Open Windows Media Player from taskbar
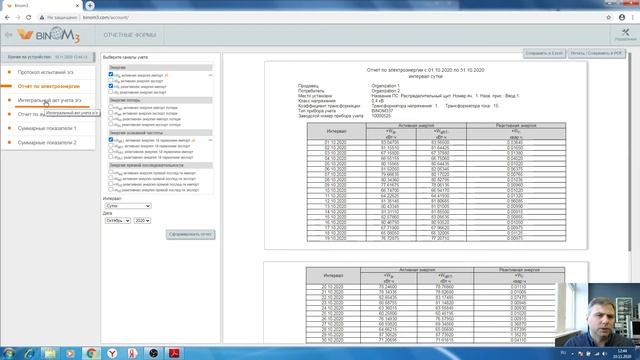Screen dimensions: 640x360 point(70,353)
